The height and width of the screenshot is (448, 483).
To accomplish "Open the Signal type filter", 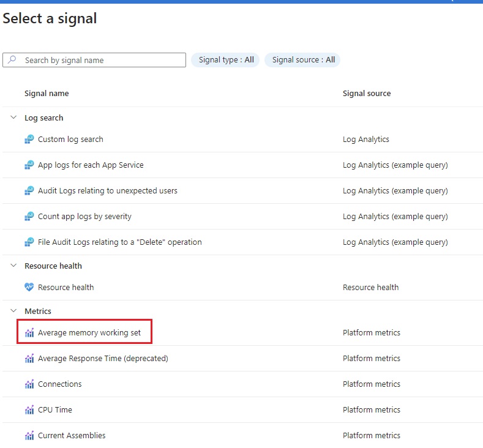I will click(x=225, y=60).
